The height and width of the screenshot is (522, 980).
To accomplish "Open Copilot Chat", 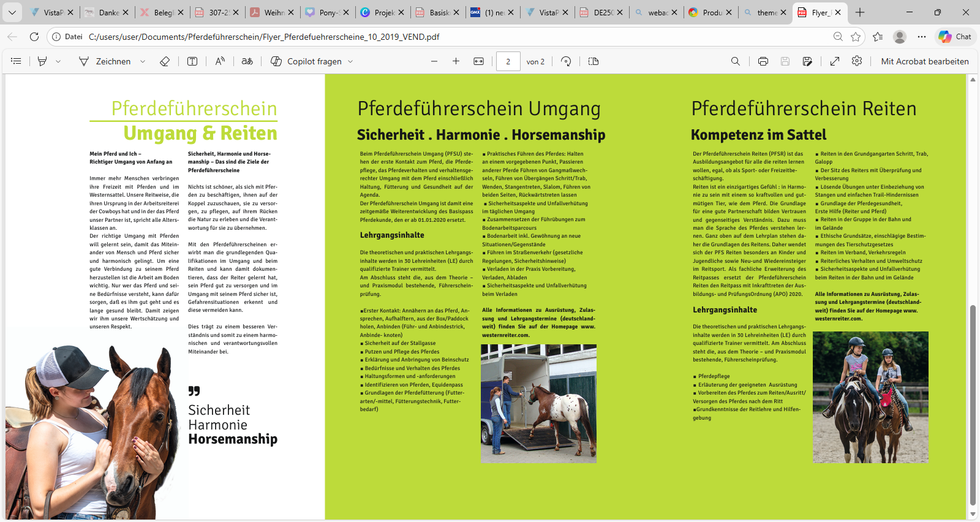I will [x=956, y=37].
